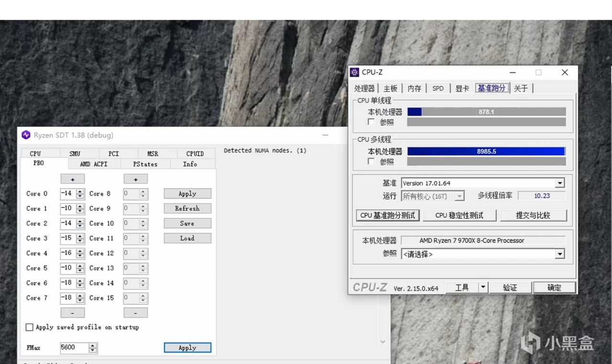The width and height of the screenshot is (612, 364).
Task: Click the 本机处理器 multi-thread score bar 8985.5
Action: (486, 151)
